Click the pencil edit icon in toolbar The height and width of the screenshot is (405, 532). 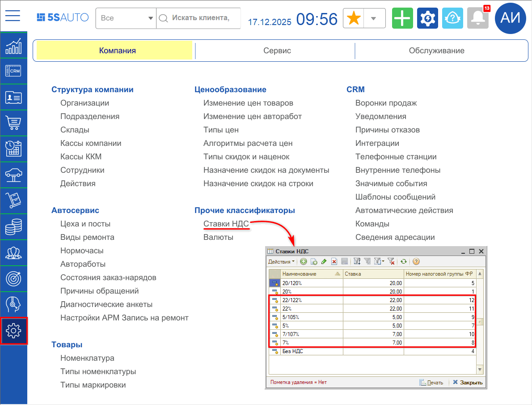pos(324,262)
